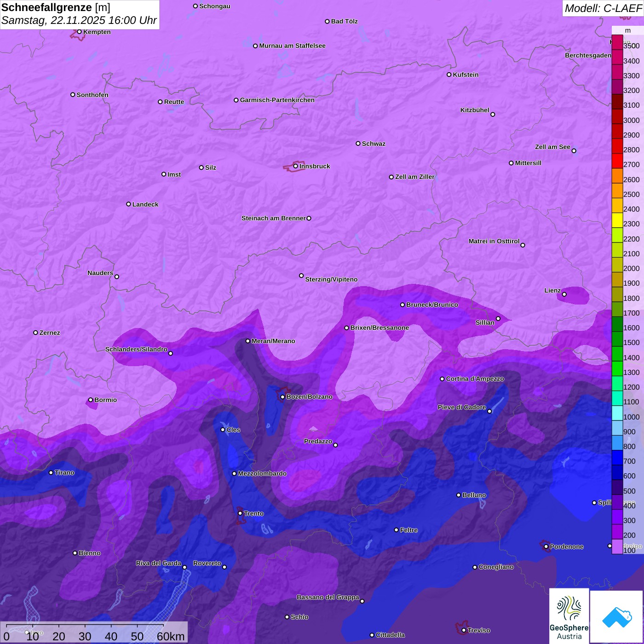This screenshot has width=644, height=644.
Task: Click the date 'Samstag, 22.11.2025 16:00 Uhr'
Action: tap(79, 21)
